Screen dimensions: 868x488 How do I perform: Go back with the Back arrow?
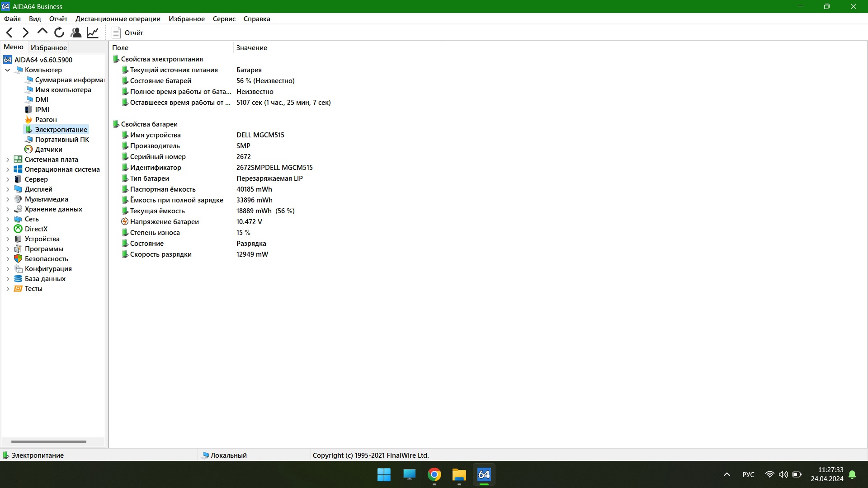[x=9, y=33]
